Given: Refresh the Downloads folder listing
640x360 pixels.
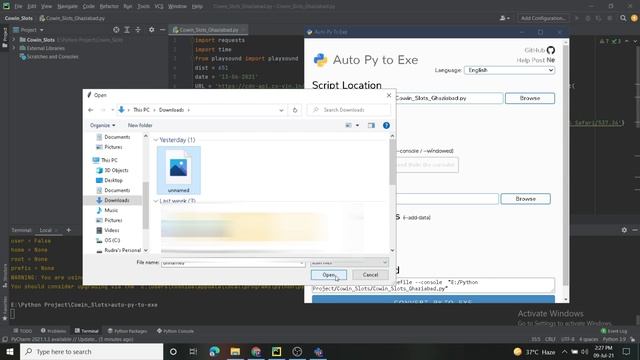Looking at the screenshot, I should [x=295, y=110].
